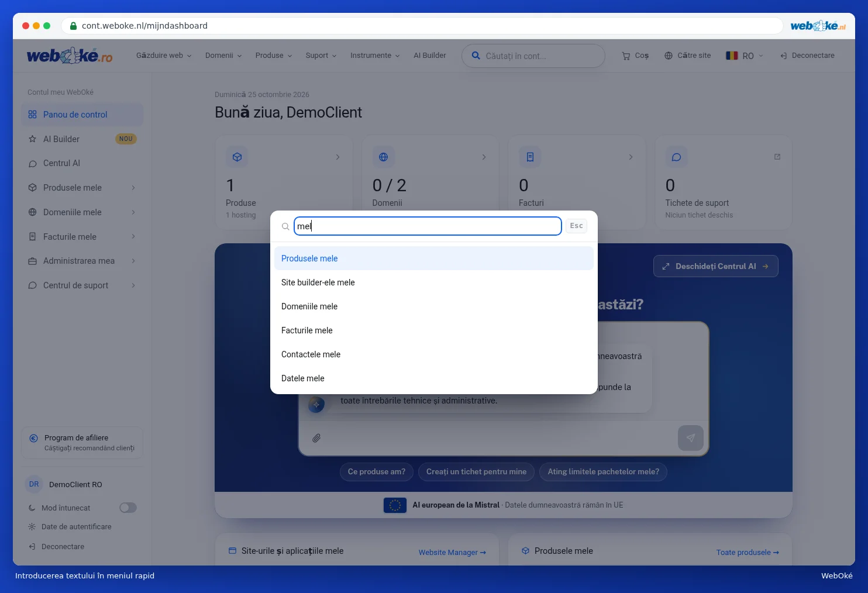The width and height of the screenshot is (868, 593).
Task: Expand the Suport dropdown
Action: coord(321,56)
